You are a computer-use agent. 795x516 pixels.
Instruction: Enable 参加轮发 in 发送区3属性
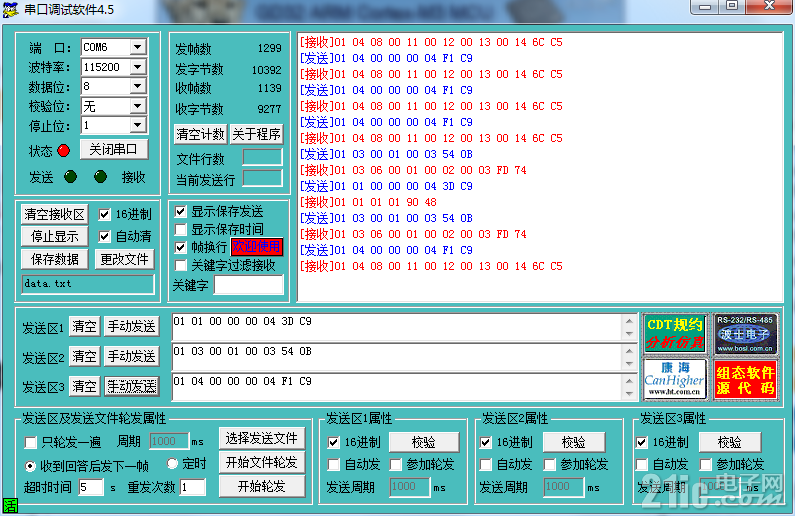pos(705,464)
